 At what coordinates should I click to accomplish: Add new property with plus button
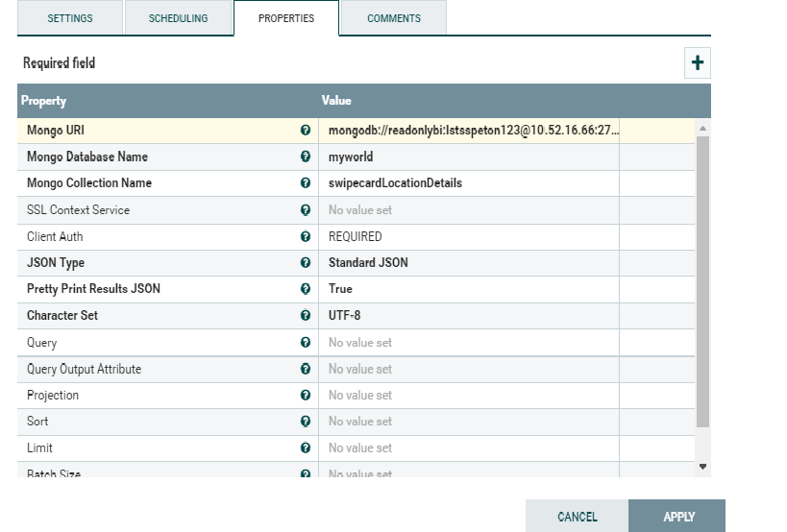698,63
